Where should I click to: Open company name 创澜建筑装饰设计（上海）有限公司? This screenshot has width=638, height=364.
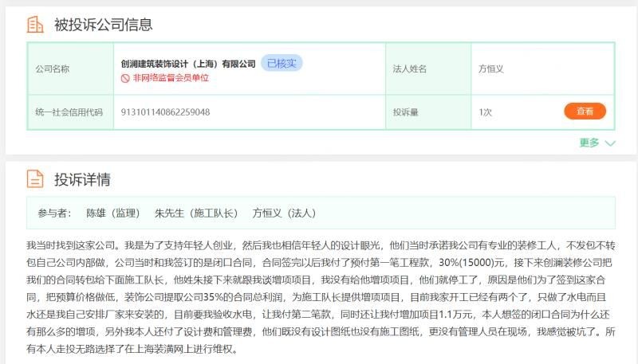click(x=188, y=64)
